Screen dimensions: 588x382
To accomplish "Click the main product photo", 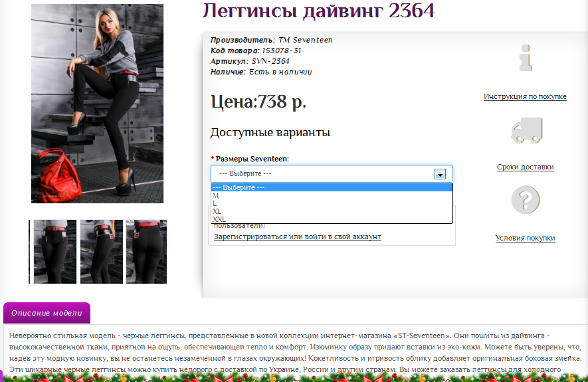I will [x=97, y=104].
